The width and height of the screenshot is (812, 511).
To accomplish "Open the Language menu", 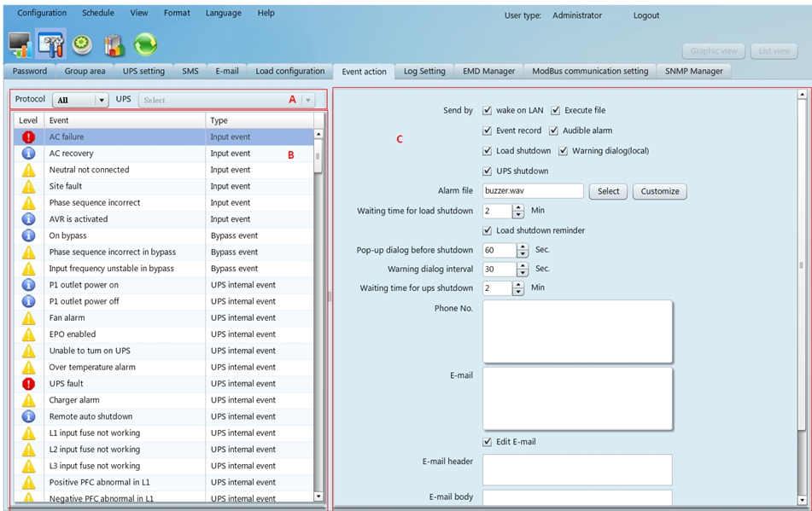I will point(223,13).
